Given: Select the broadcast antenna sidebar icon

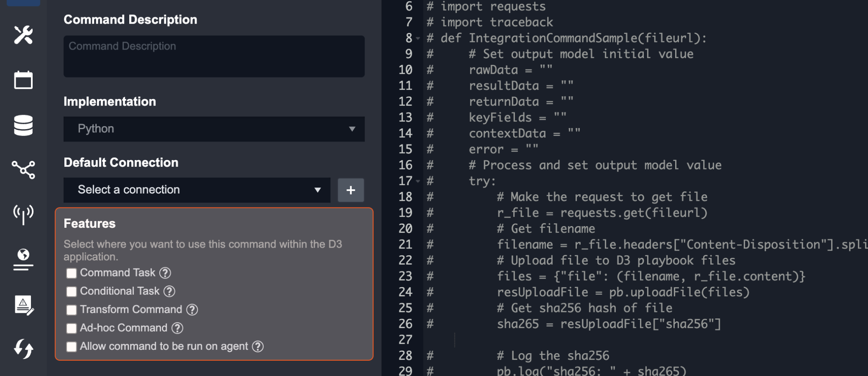Looking at the screenshot, I should click(x=23, y=214).
